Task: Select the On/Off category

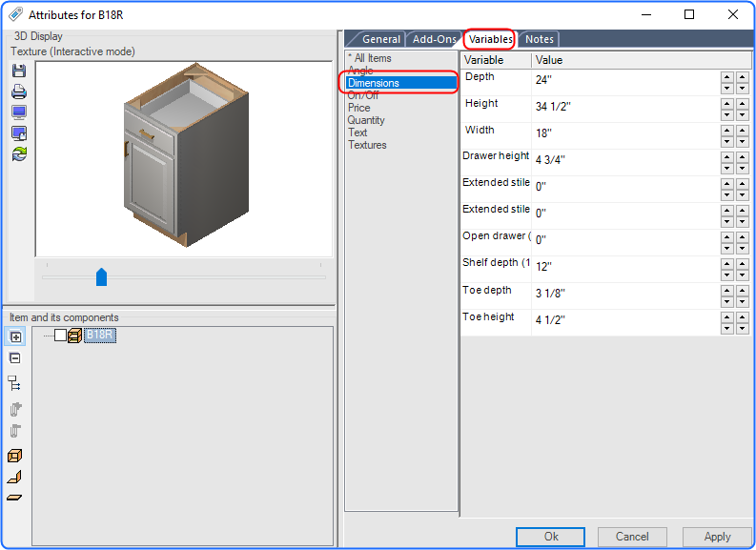Action: [x=363, y=95]
